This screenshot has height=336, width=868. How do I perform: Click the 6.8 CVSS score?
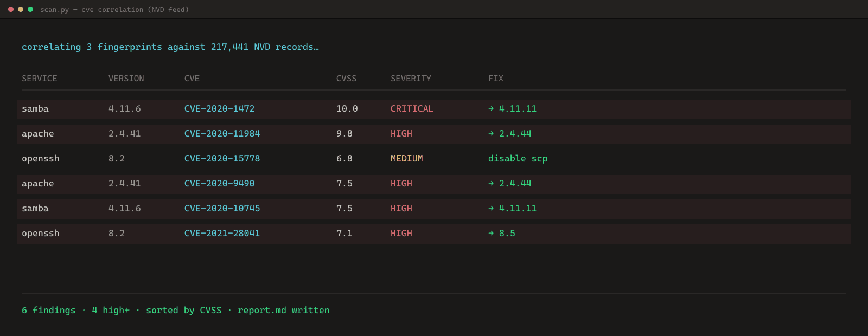[x=344, y=159]
